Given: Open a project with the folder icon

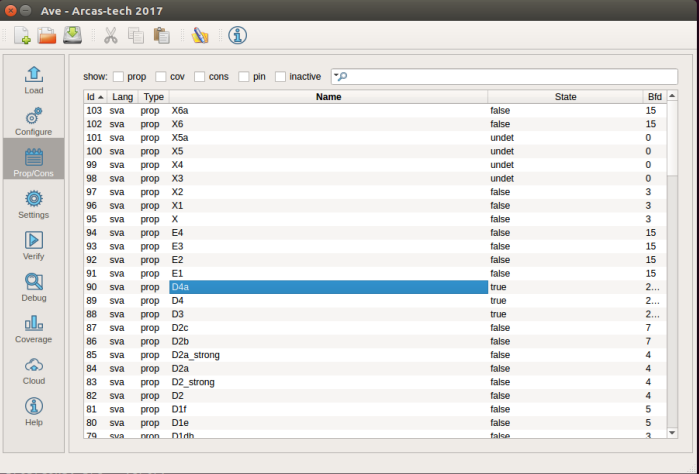Looking at the screenshot, I should (x=47, y=35).
